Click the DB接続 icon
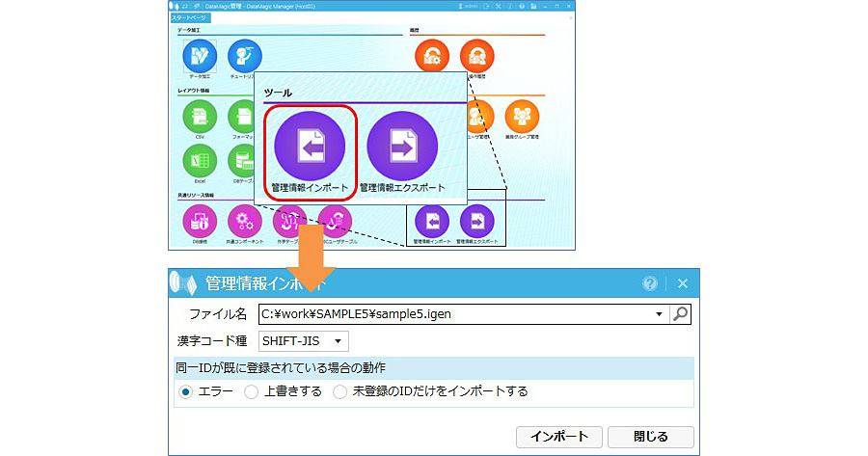 [200, 221]
